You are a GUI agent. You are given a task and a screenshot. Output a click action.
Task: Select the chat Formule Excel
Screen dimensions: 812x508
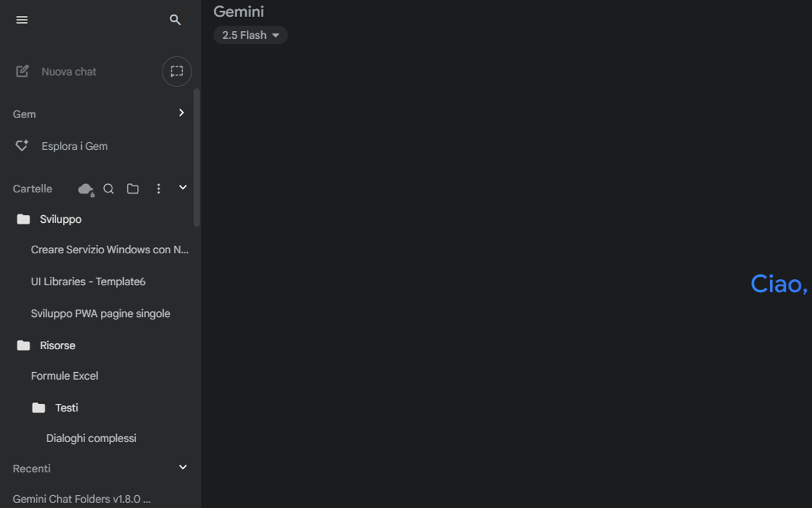point(64,375)
